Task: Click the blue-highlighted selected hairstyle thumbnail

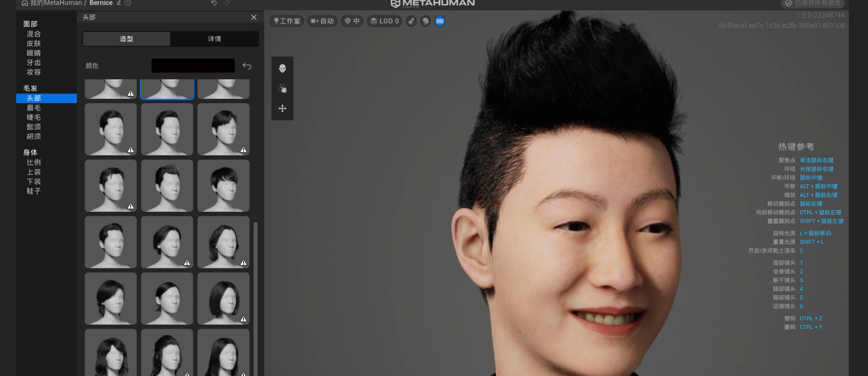Action: pos(167,89)
